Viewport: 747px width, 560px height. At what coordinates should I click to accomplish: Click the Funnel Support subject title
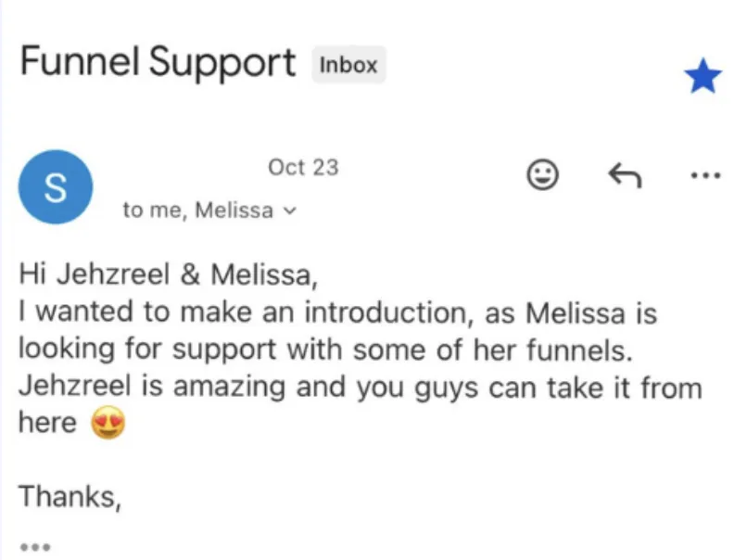click(158, 63)
